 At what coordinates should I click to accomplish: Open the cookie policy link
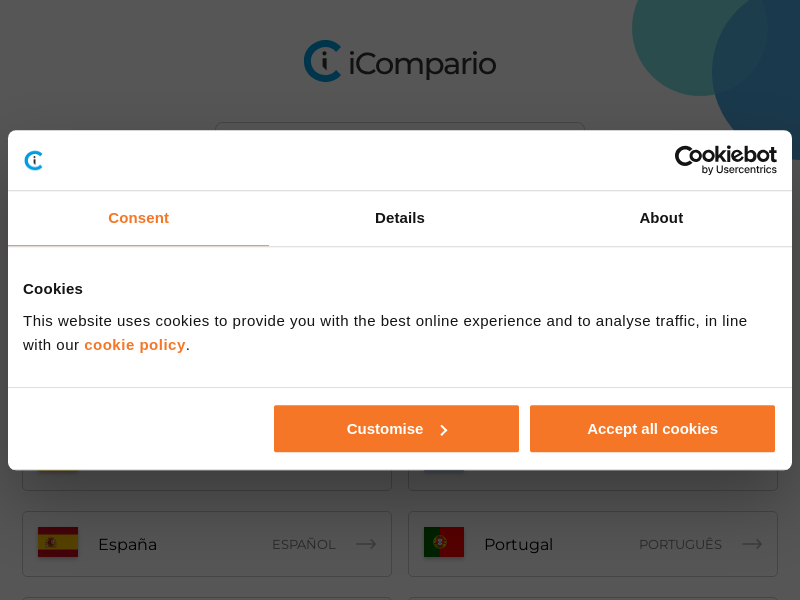135,345
